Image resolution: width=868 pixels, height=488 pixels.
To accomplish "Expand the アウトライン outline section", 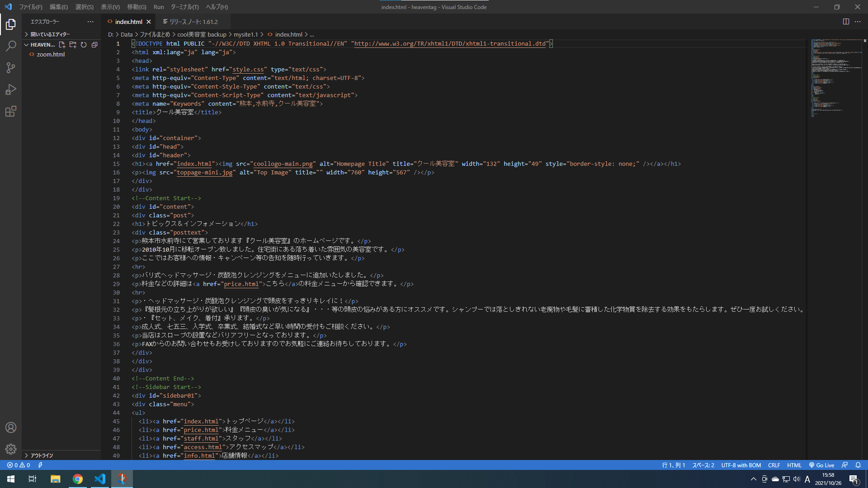I will 42,455.
